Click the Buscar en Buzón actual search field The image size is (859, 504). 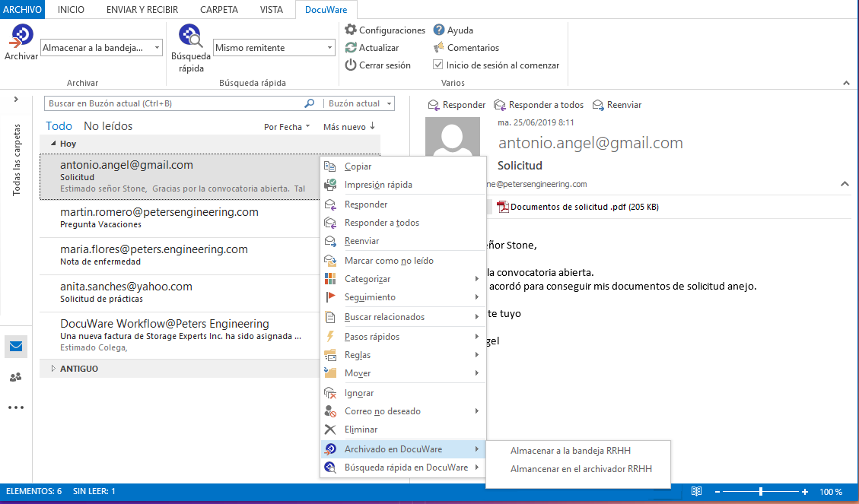173,103
